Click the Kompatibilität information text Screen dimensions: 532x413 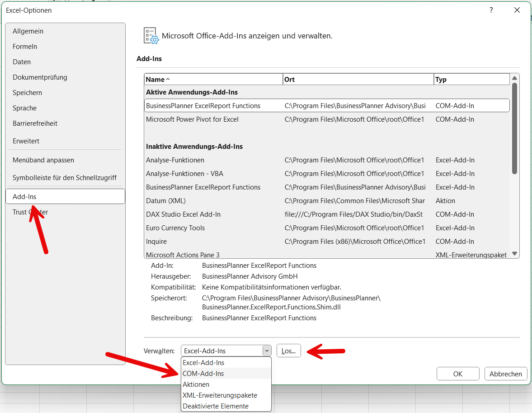[x=272, y=287]
